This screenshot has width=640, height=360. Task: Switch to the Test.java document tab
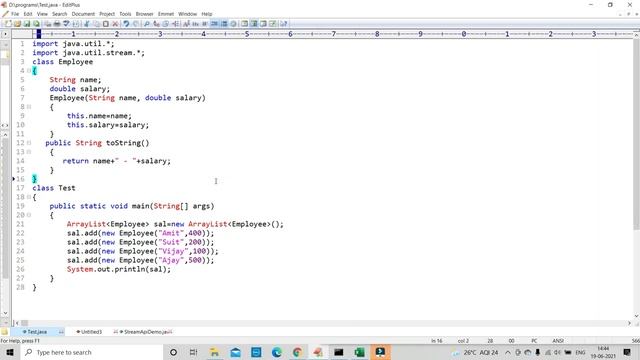click(x=37, y=332)
